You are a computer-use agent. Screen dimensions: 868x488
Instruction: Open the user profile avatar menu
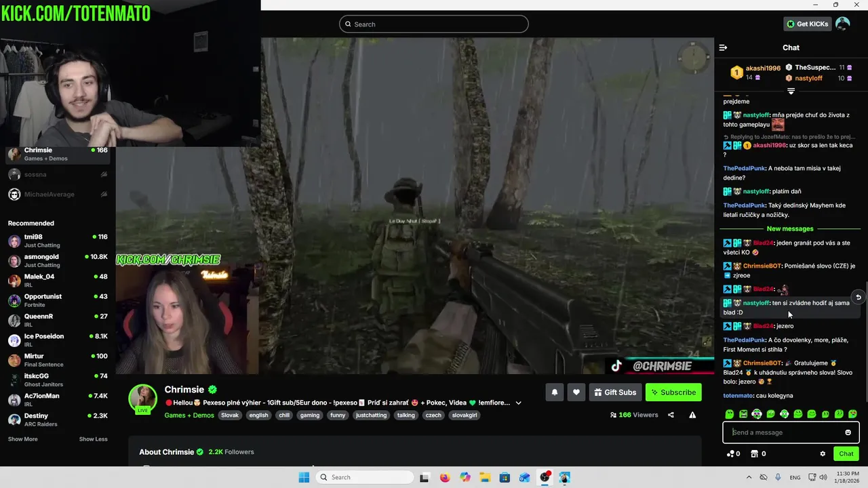click(x=843, y=24)
